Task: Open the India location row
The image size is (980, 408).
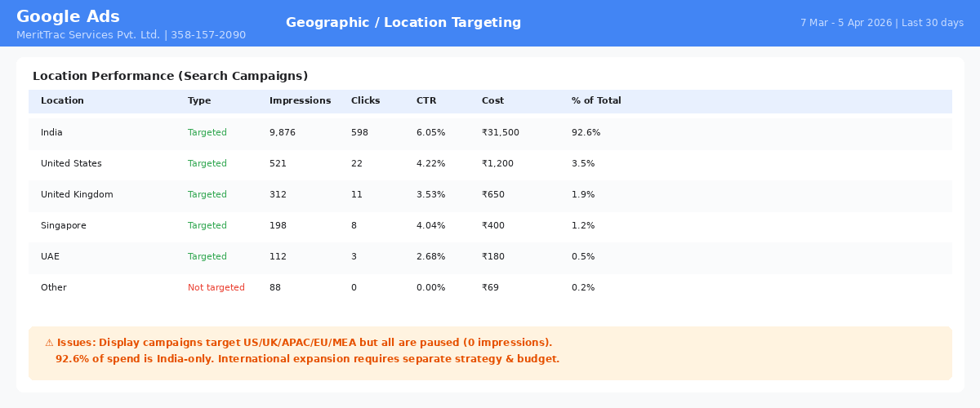Action: (x=490, y=133)
